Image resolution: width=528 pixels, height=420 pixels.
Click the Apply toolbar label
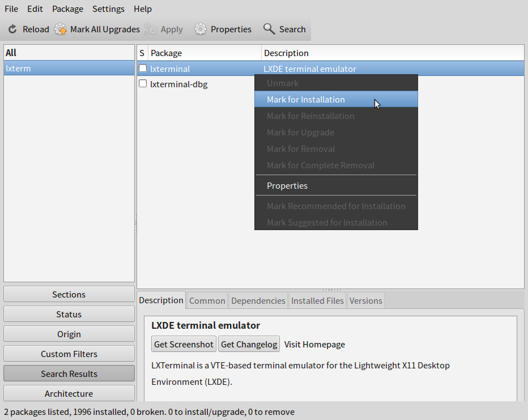pyautogui.click(x=172, y=29)
